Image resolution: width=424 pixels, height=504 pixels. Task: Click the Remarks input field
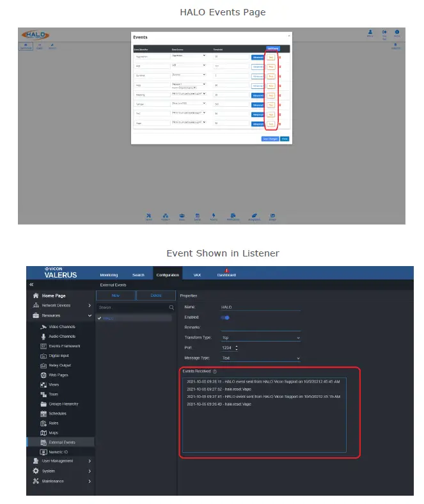pyautogui.click(x=261, y=327)
